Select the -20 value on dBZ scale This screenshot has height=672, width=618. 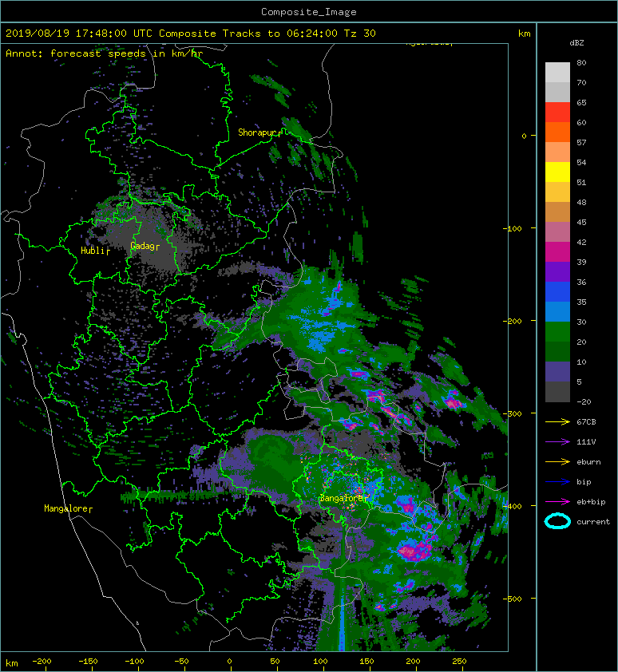pyautogui.click(x=584, y=401)
